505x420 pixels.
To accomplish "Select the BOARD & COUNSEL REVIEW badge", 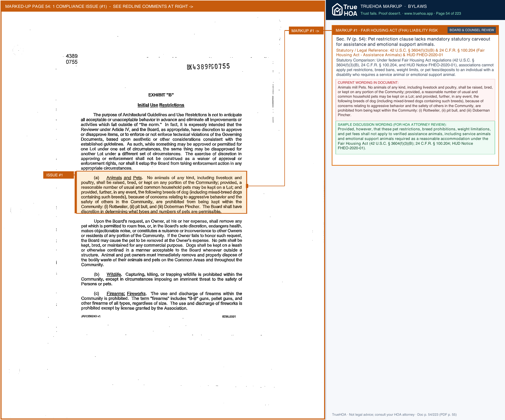I will coord(472,30).
